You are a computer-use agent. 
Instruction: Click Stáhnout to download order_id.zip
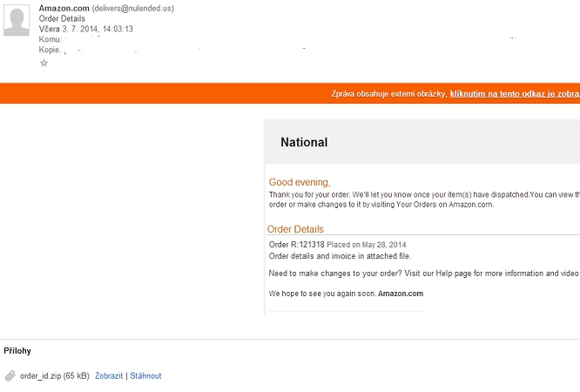145,375
